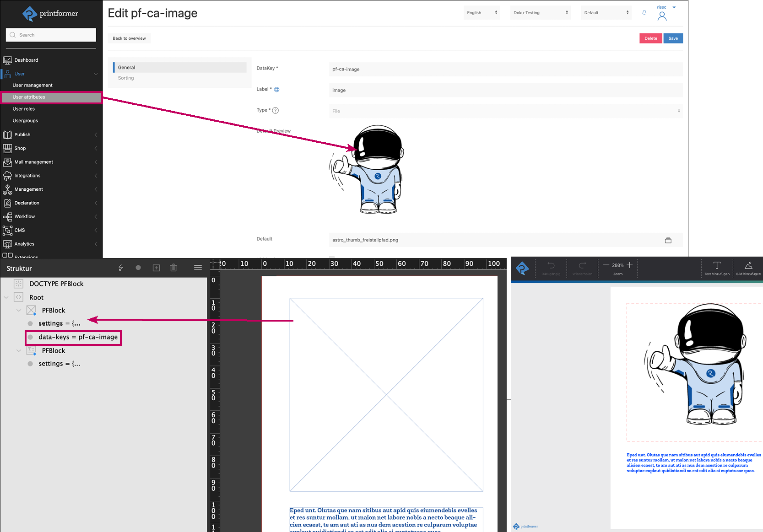The width and height of the screenshot is (763, 532).
Task: Click the Back to overview button
Action: pyautogui.click(x=129, y=38)
